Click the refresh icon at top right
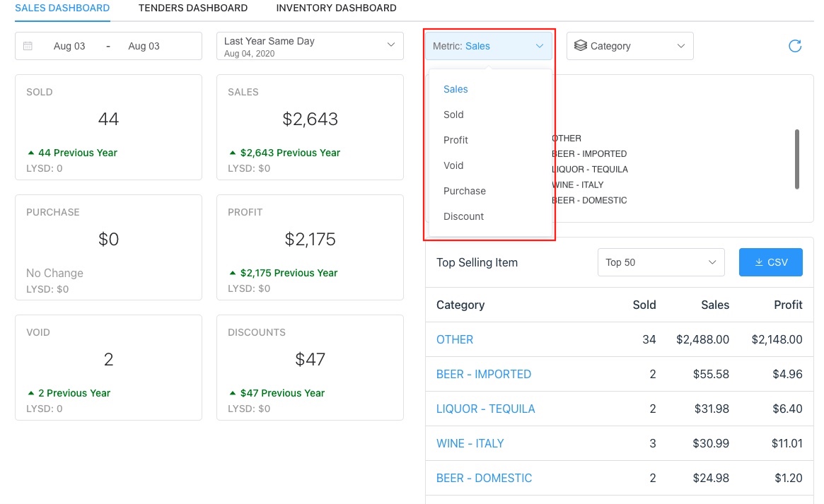 (x=795, y=46)
